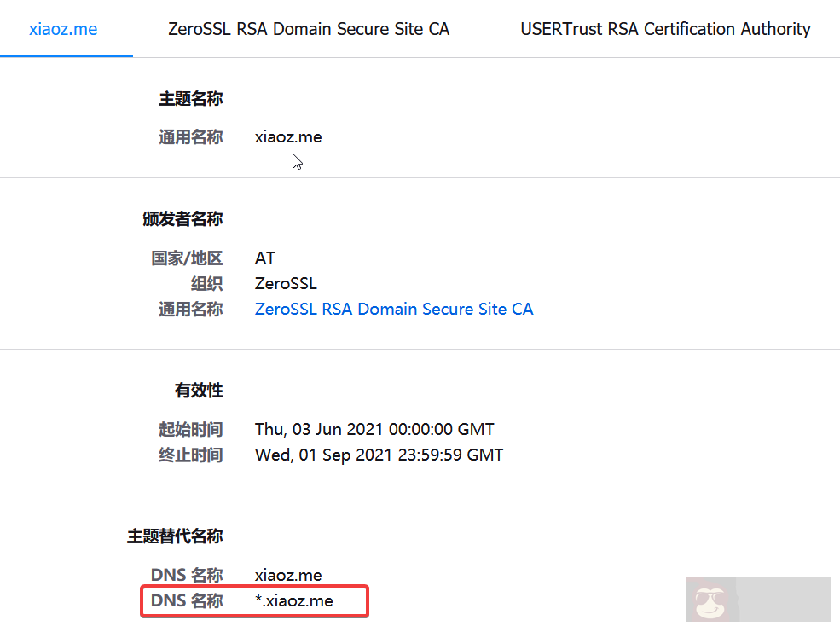The height and width of the screenshot is (626, 840).
Task: Click the organization value ZeroSSL
Action: tap(286, 283)
